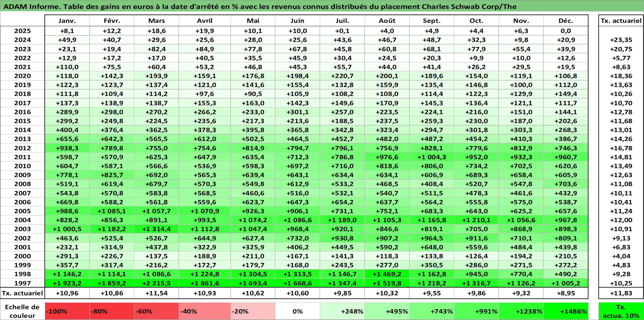The height and width of the screenshot is (320, 644).
Task: Click the 2025 year row label
Action: tap(23, 31)
